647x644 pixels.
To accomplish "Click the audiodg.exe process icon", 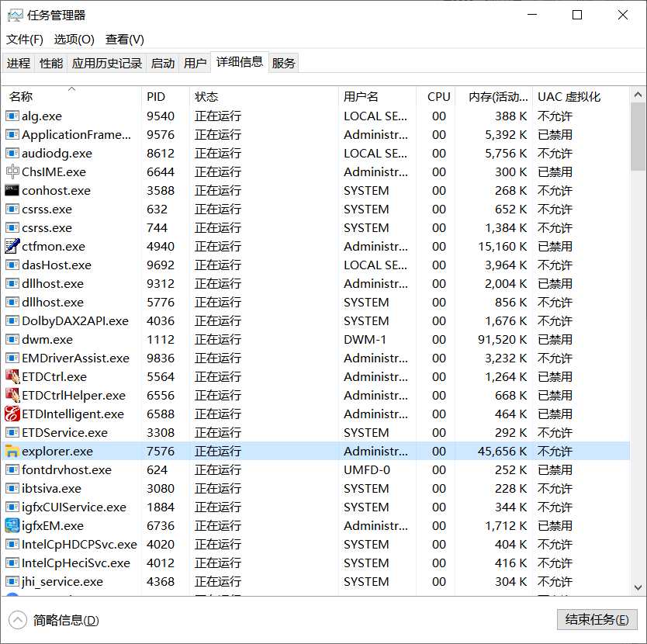I will pyautogui.click(x=12, y=153).
